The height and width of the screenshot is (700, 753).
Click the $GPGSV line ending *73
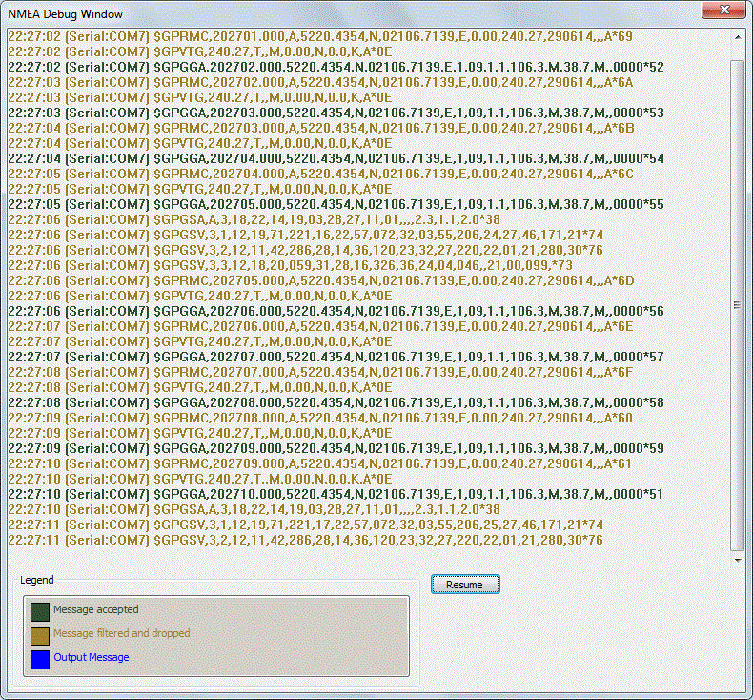pos(291,265)
